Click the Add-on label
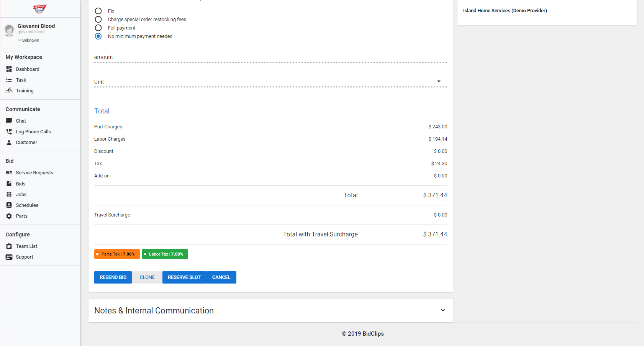This screenshot has width=644, height=346. coord(102,176)
